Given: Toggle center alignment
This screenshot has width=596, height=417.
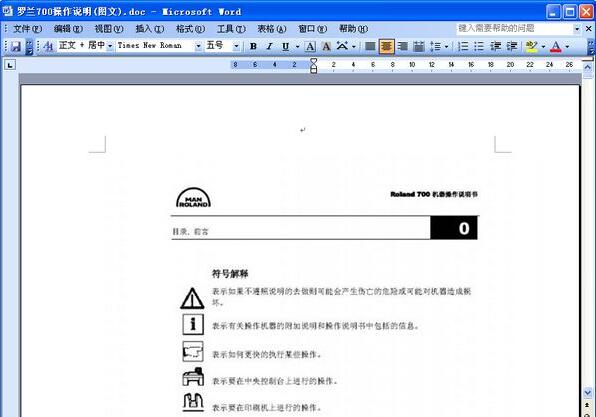Looking at the screenshot, I should click(386, 46).
